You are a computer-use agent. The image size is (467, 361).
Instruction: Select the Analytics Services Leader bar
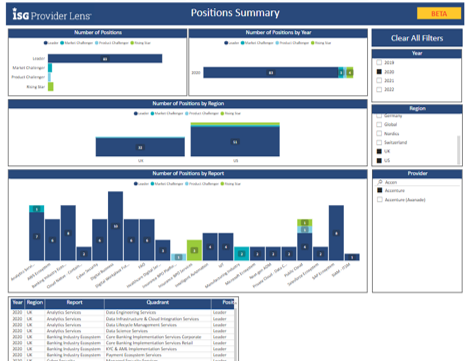(x=37, y=236)
